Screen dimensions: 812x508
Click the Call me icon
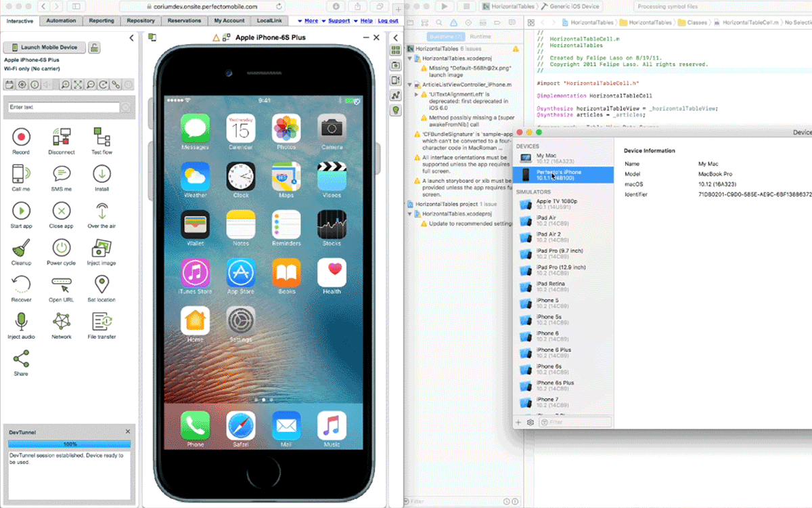click(x=21, y=173)
